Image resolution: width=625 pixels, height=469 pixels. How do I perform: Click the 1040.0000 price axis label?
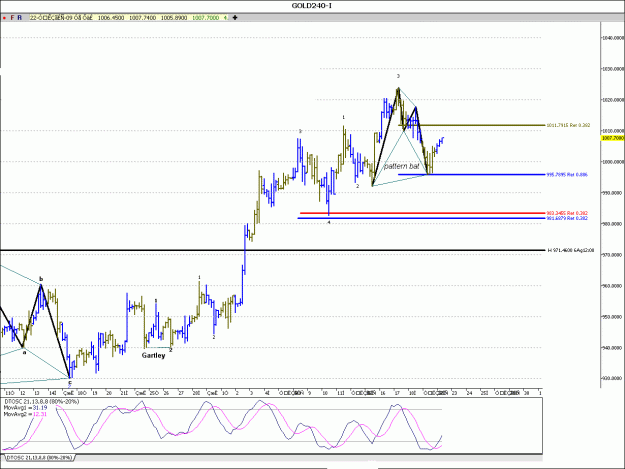(x=613, y=38)
